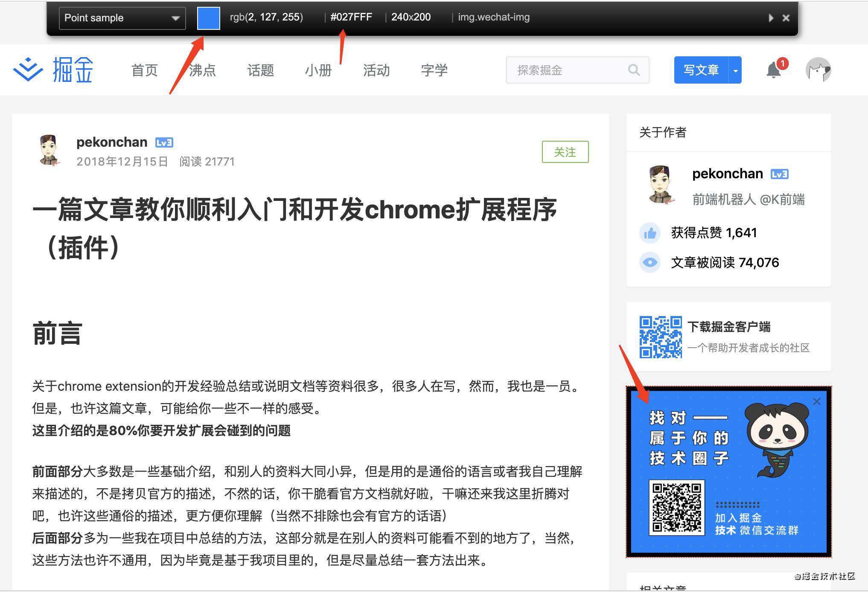Open the 字学 nav tab
Viewport: 868px width, 592px height.
[434, 70]
